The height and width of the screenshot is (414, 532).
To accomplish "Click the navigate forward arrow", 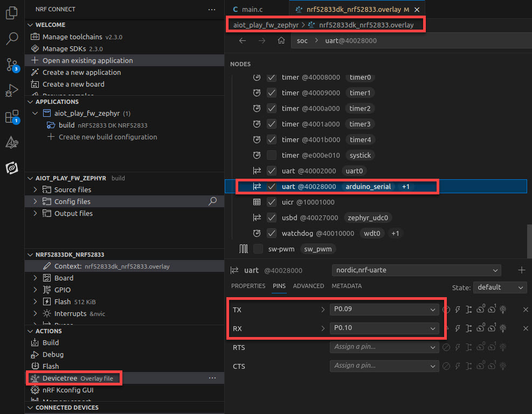I will [x=261, y=41].
